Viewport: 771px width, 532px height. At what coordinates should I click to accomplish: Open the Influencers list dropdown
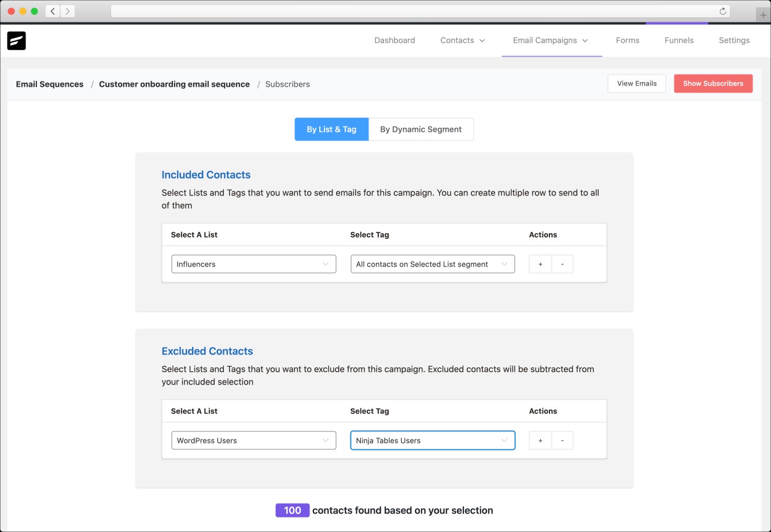tap(253, 264)
